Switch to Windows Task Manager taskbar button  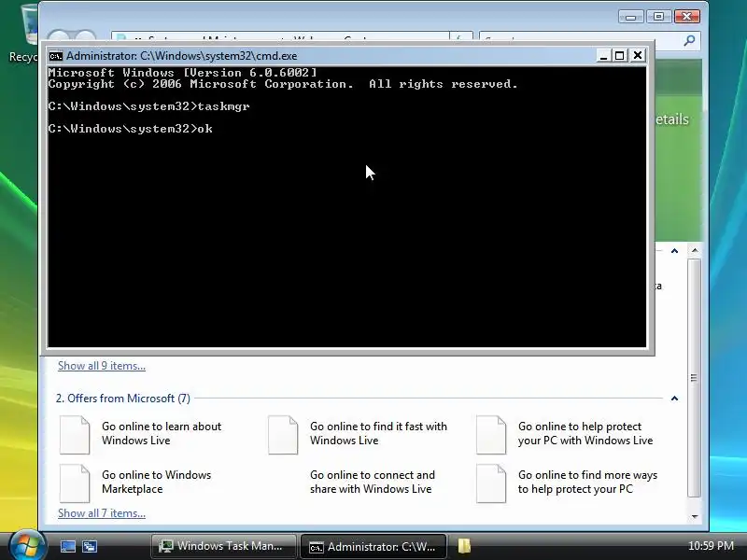click(x=223, y=546)
